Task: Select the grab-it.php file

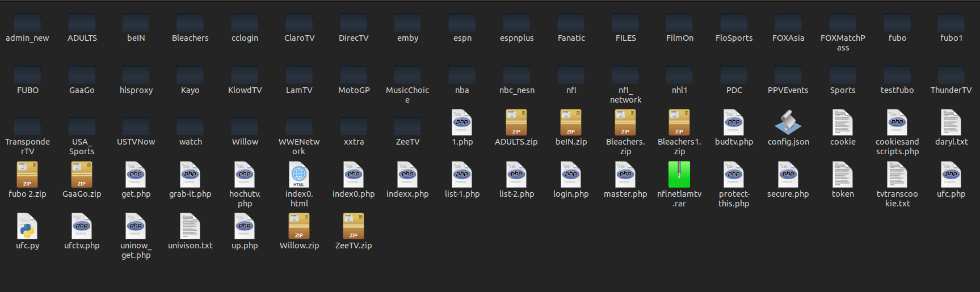Action: point(190,175)
